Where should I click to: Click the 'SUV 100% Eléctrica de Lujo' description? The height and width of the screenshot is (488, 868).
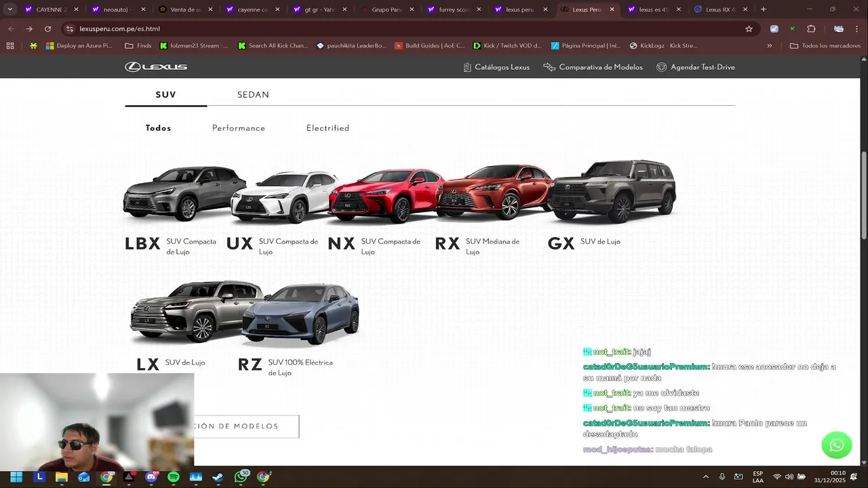(300, 367)
